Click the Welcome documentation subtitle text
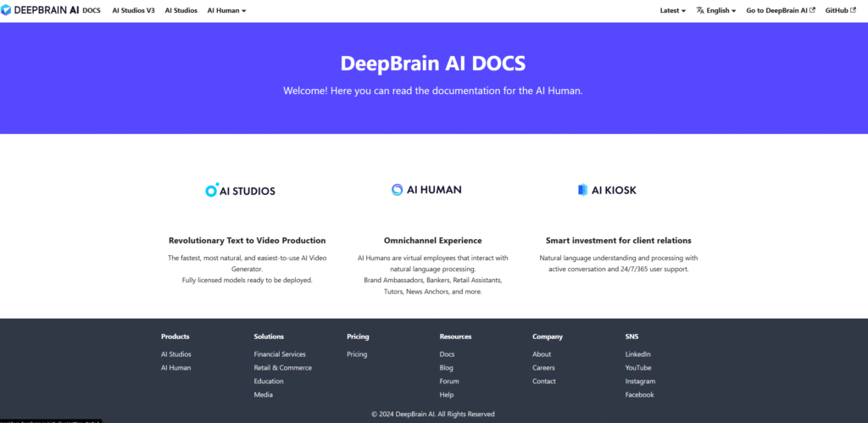 (x=433, y=91)
